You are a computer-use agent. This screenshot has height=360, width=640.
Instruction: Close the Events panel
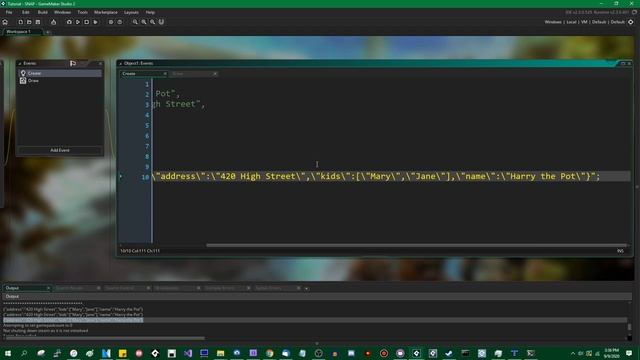pyautogui.click(x=100, y=63)
